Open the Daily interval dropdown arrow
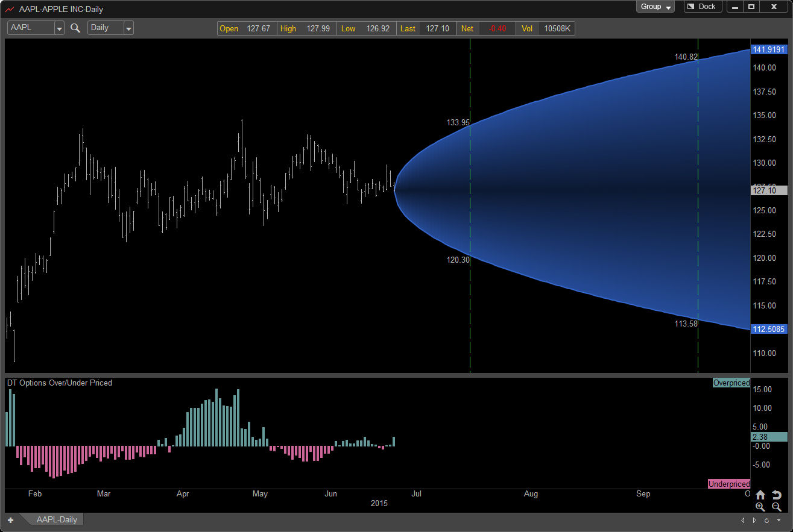The height and width of the screenshot is (532, 793). pos(128,28)
